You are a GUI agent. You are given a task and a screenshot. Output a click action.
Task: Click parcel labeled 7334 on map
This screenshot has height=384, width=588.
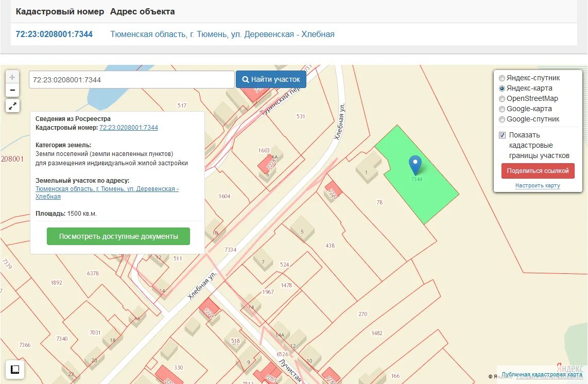coord(230,250)
